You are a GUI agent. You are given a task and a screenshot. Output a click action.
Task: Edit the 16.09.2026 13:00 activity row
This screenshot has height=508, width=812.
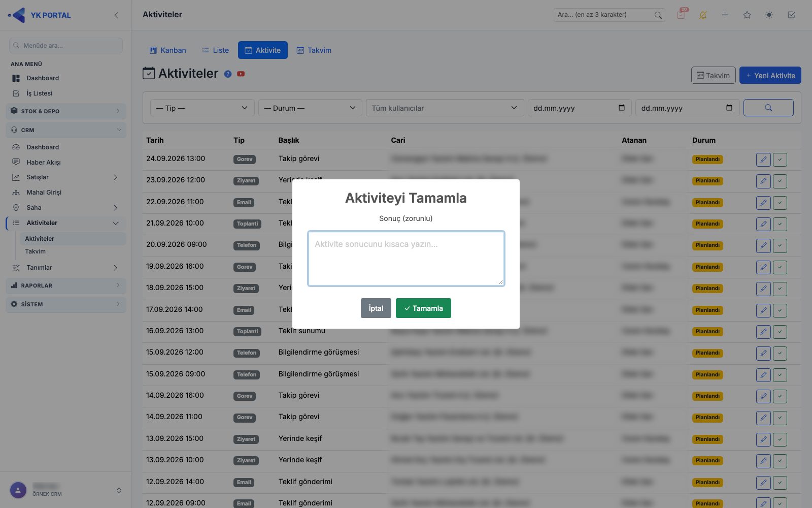pos(763,332)
